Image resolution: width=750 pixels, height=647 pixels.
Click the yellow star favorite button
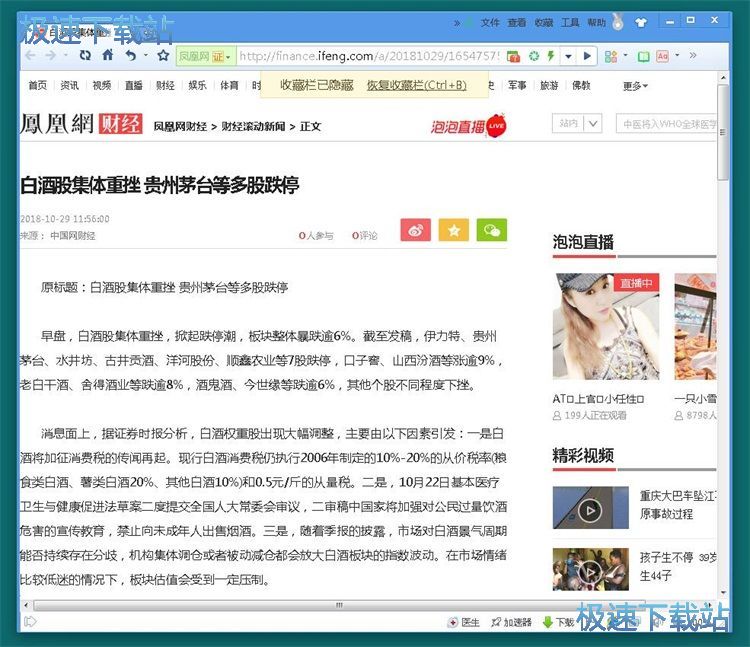(x=453, y=230)
